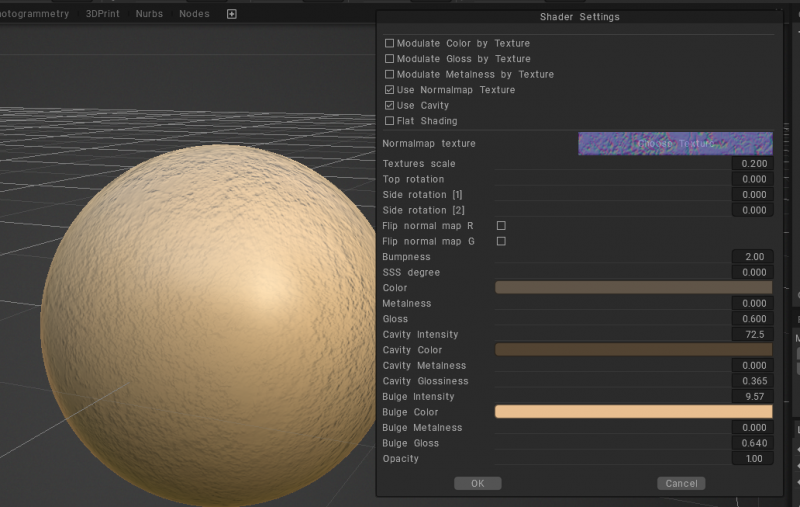Check Flip normal map G box
This screenshot has height=507, width=800.
coord(501,241)
